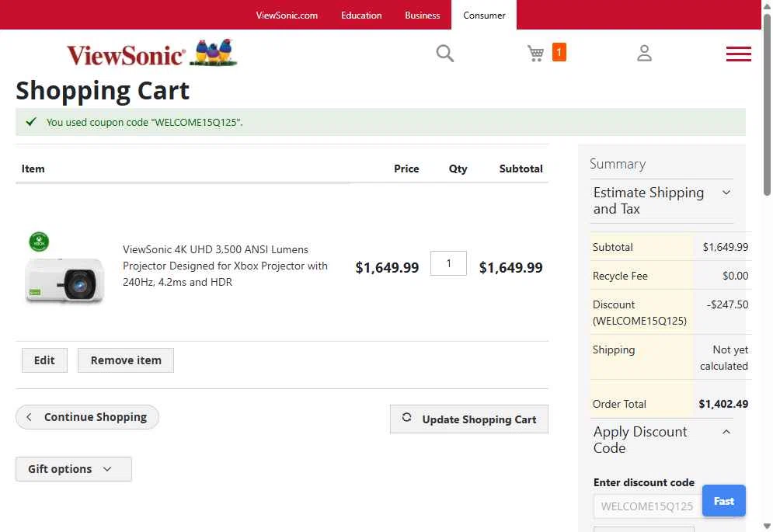Click the blue Fast button
This screenshot has height=532, width=773.
724,501
